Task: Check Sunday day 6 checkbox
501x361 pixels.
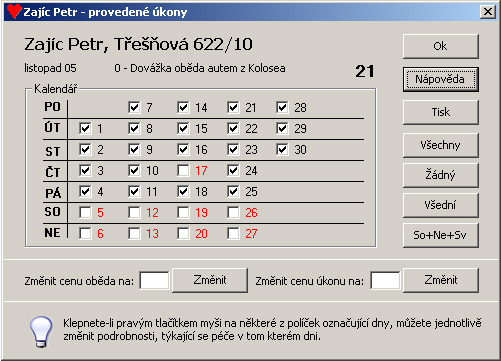Action: 85,233
